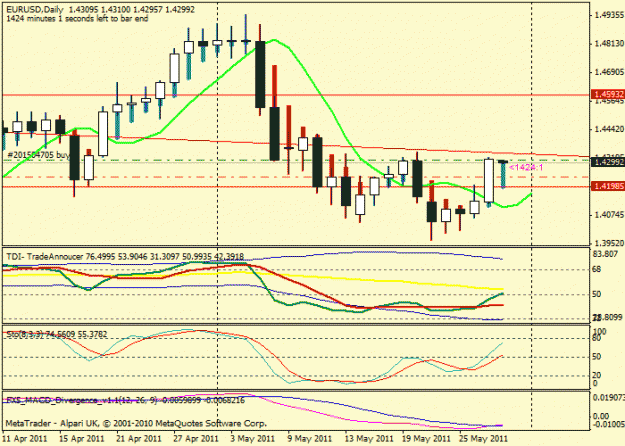625x446 pixels.
Task: Click the 1.49355 price scale value
Action: [609, 15]
